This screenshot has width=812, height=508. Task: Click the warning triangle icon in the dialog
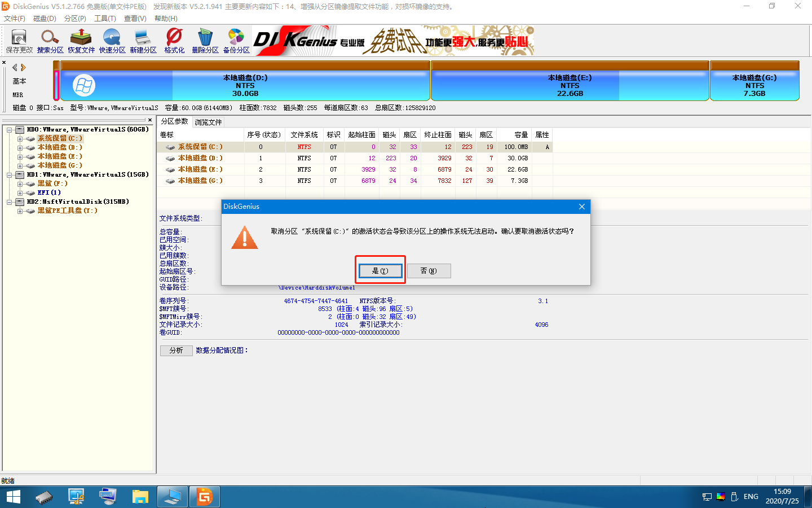(245, 238)
